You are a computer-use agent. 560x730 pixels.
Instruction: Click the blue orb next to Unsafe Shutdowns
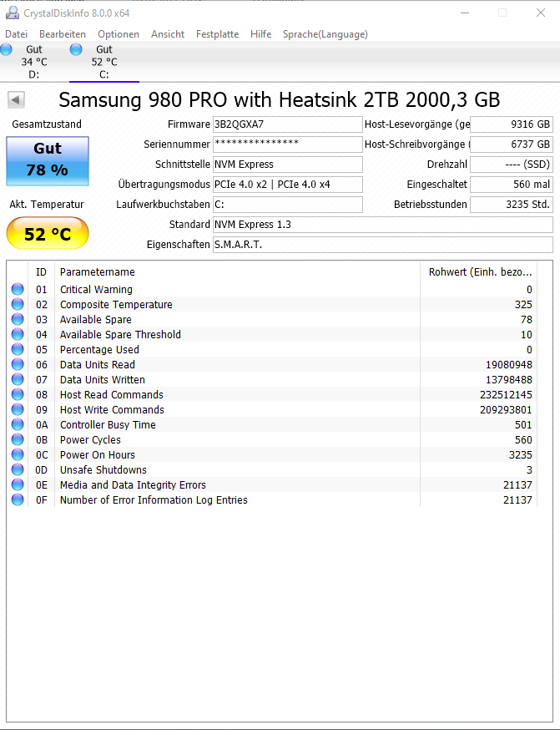(x=18, y=469)
